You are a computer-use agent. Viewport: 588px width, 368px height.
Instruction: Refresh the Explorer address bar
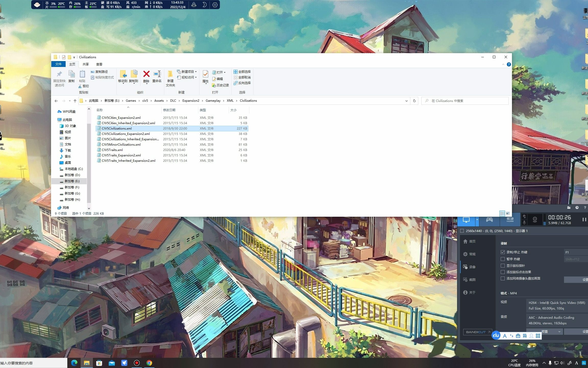[x=414, y=101]
